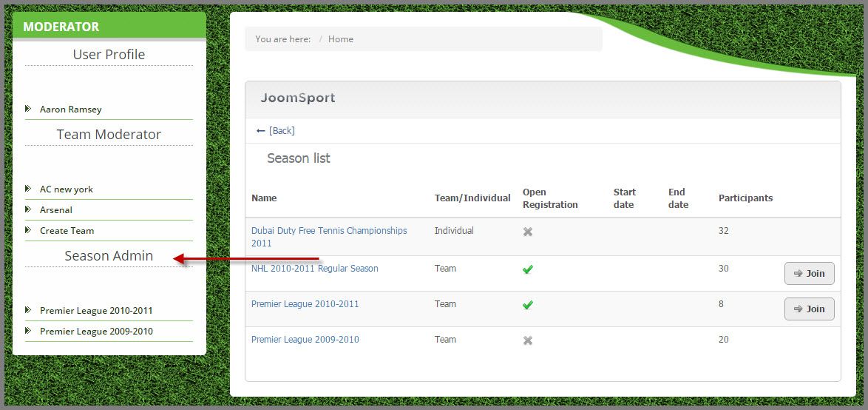The image size is (868, 410).
Task: Click the Start date column header
Action: (625, 198)
